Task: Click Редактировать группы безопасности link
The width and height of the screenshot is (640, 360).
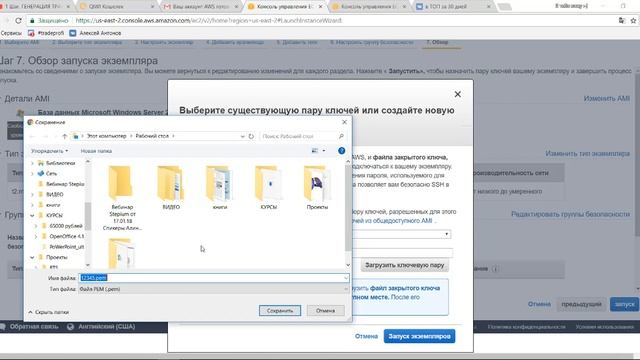Action: coord(570,214)
